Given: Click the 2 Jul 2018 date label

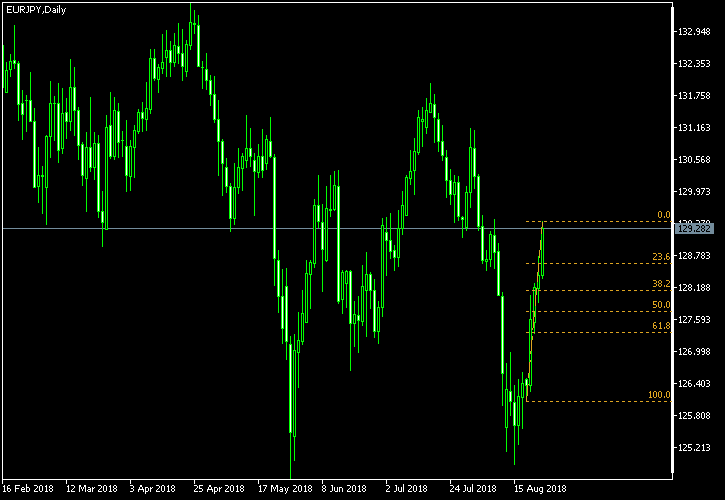Looking at the screenshot, I should pos(407,488).
